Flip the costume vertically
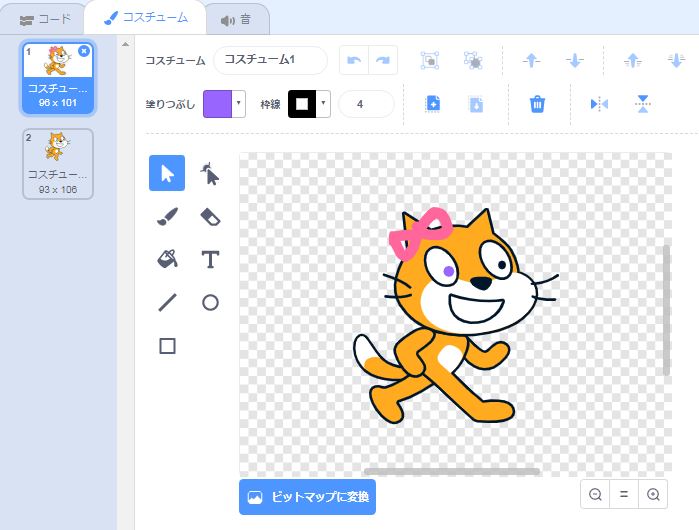The width and height of the screenshot is (699, 530). (x=642, y=104)
